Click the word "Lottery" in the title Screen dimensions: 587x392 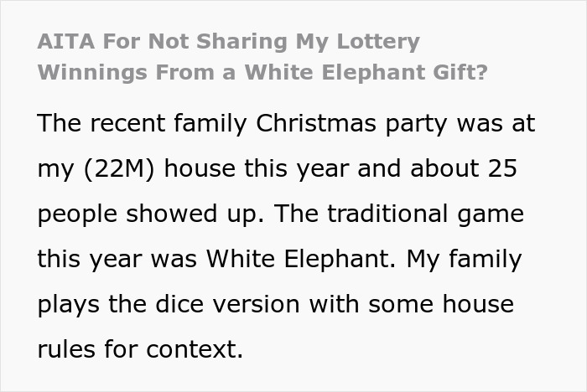pyautogui.click(x=378, y=42)
